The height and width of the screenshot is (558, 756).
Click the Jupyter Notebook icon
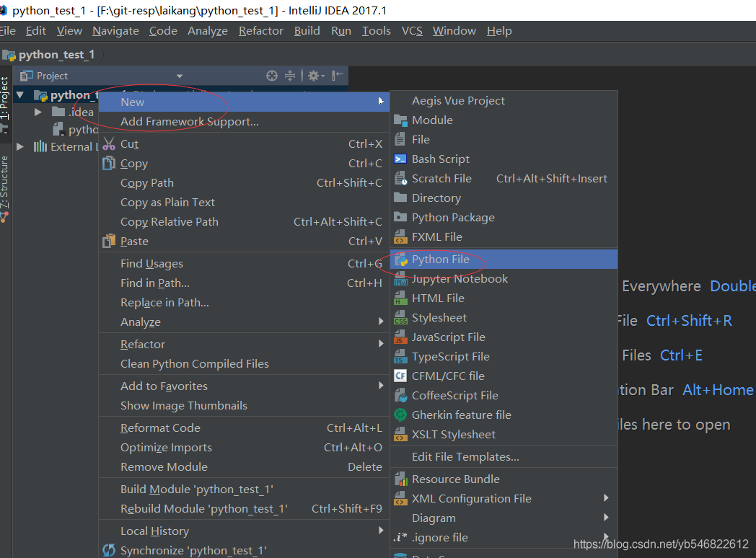[x=400, y=280]
